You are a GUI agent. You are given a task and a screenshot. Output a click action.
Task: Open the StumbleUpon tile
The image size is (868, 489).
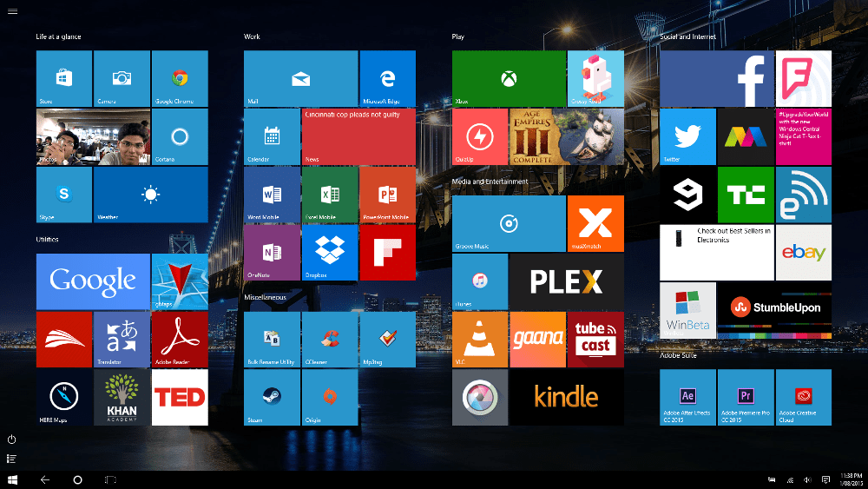click(x=775, y=311)
